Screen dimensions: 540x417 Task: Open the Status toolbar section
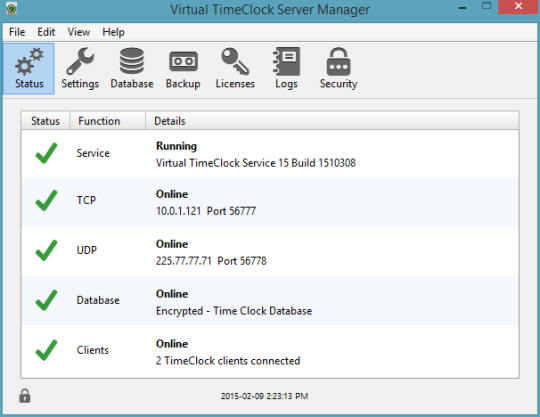coord(29,69)
